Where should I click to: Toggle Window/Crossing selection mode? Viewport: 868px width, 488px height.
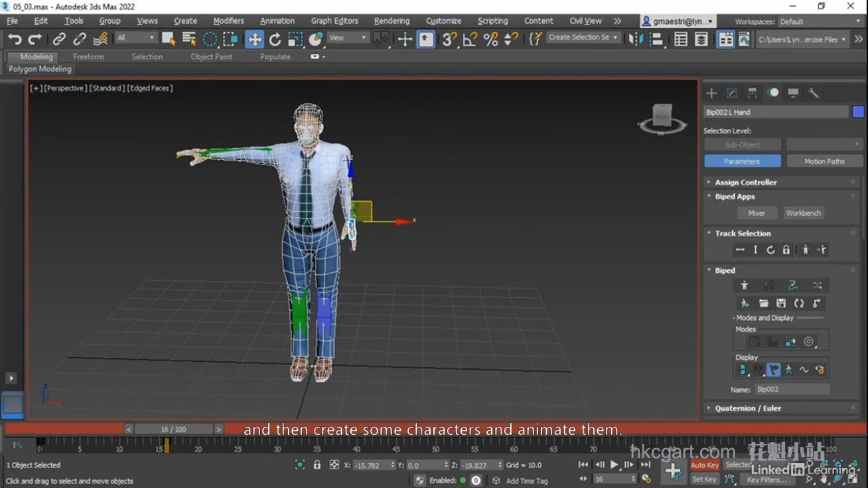pyautogui.click(x=230, y=39)
